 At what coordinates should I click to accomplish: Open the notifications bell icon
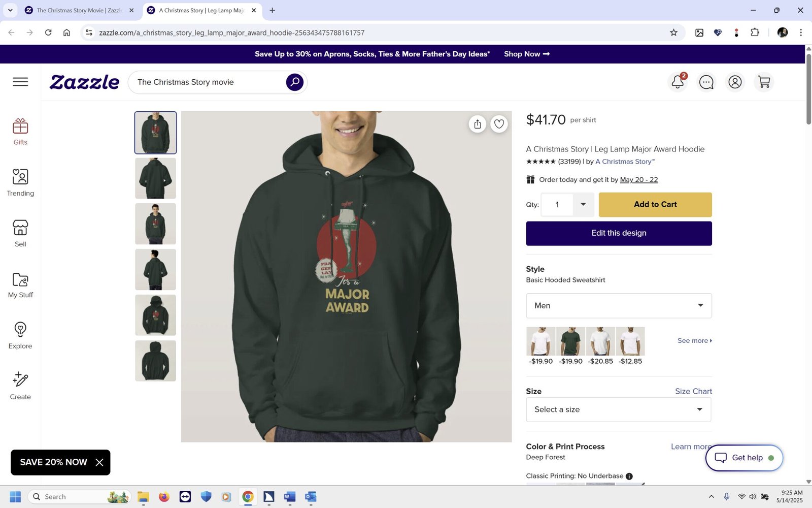click(x=678, y=82)
